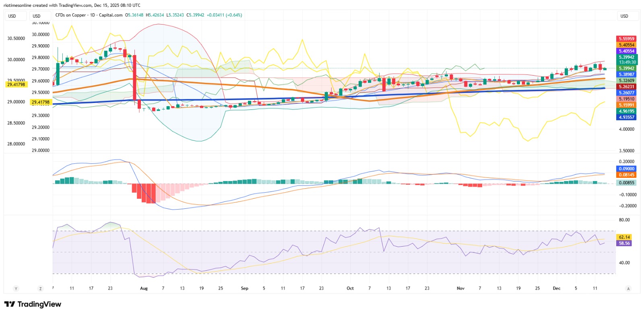The image size is (644, 315).
Task: Click the pink 5.19510 price label
Action: point(626,99)
